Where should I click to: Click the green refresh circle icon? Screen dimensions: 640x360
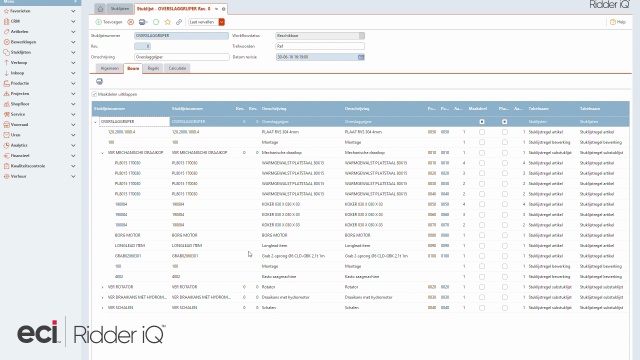click(156, 22)
